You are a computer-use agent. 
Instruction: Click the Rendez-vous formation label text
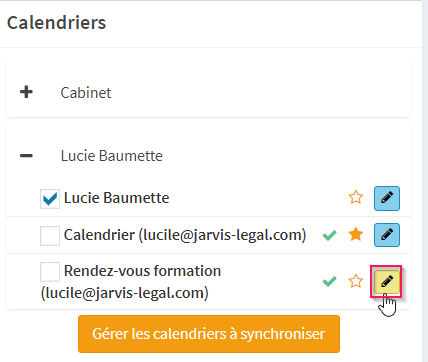pos(142,271)
